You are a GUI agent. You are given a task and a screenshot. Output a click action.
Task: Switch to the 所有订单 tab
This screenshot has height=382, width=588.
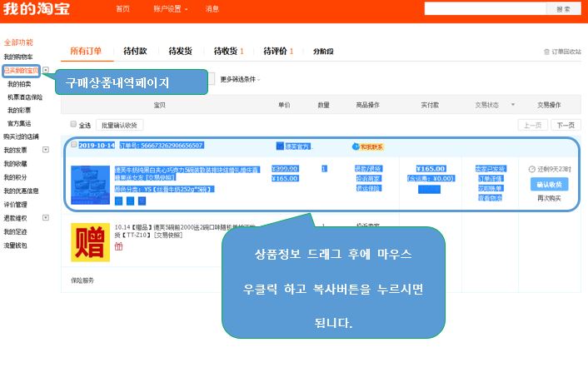point(86,51)
